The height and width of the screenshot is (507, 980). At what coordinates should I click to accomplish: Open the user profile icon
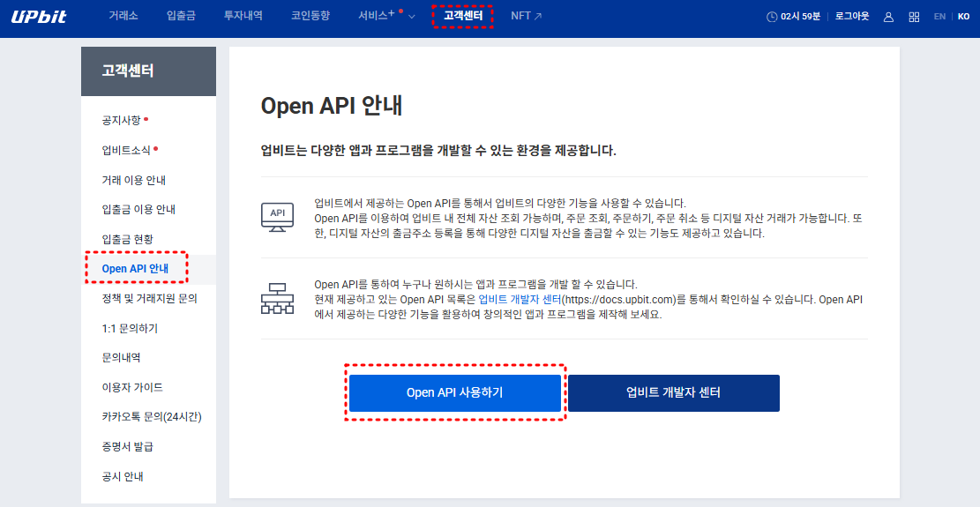pyautogui.click(x=888, y=17)
